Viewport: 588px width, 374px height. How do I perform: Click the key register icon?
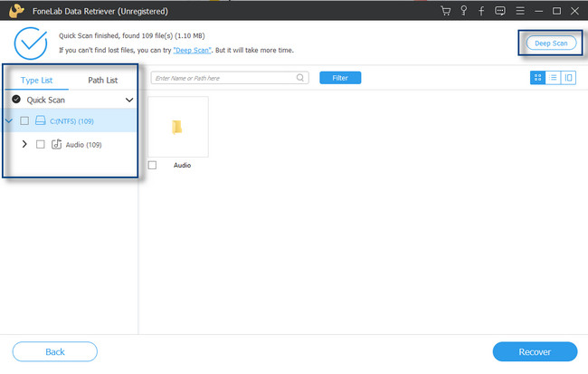tap(463, 11)
